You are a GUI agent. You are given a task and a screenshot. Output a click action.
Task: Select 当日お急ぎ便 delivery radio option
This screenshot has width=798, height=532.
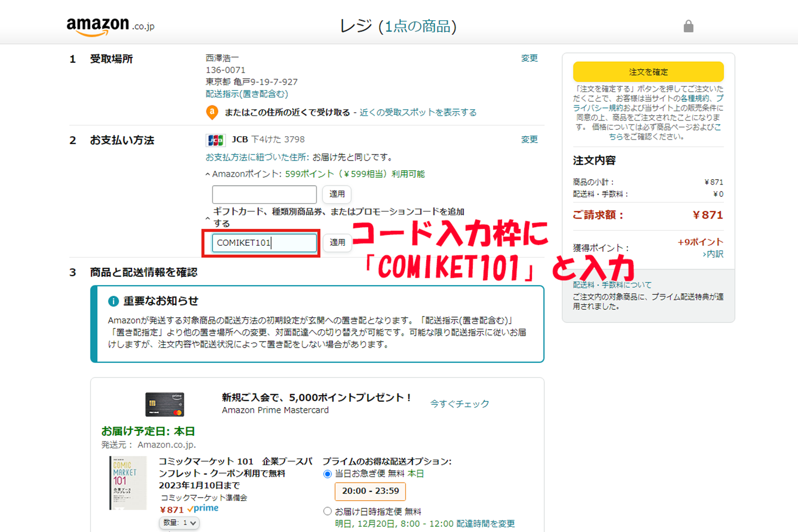328,474
